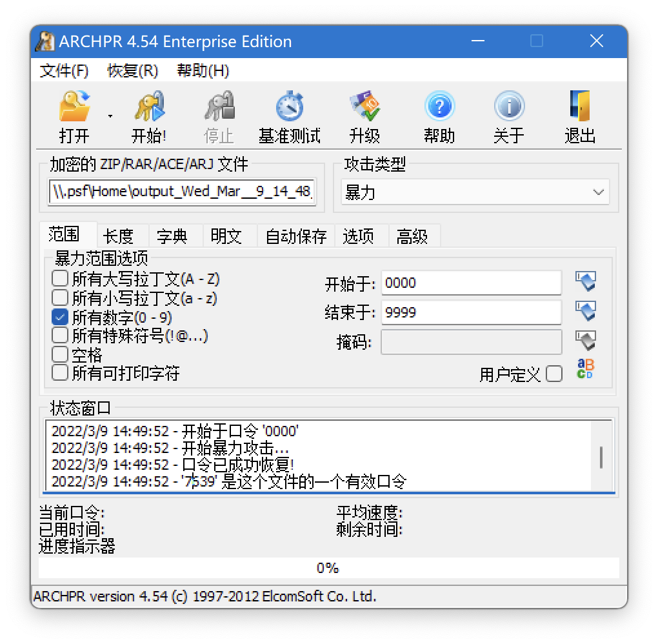Select the log line 开始暴力攻击...
Viewport: 658px width, 644px height.
click(x=170, y=448)
